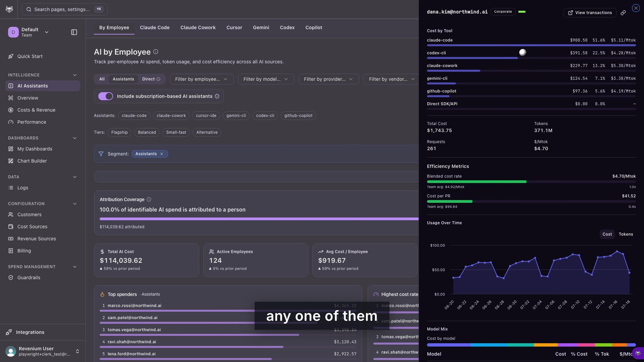644x362 pixels.
Task: Close the employee detail panel
Action: click(x=636, y=8)
